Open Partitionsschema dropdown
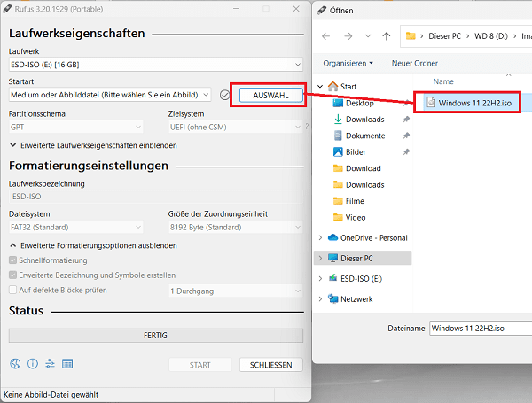 (x=75, y=128)
